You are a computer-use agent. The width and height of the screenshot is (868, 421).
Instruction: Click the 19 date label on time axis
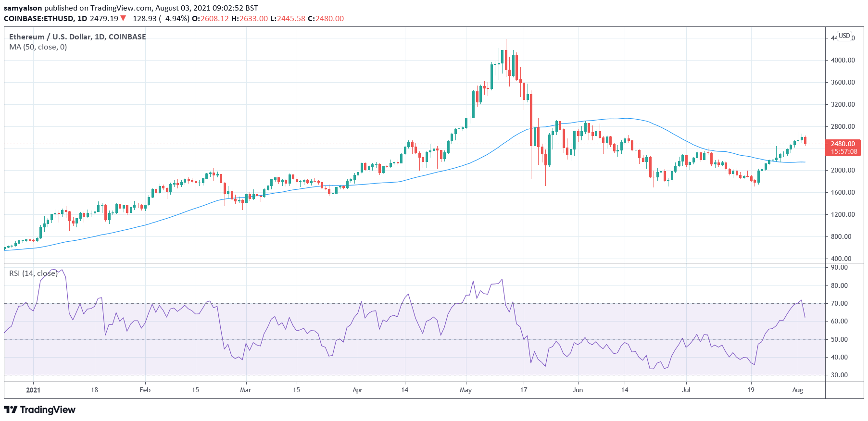(x=751, y=390)
